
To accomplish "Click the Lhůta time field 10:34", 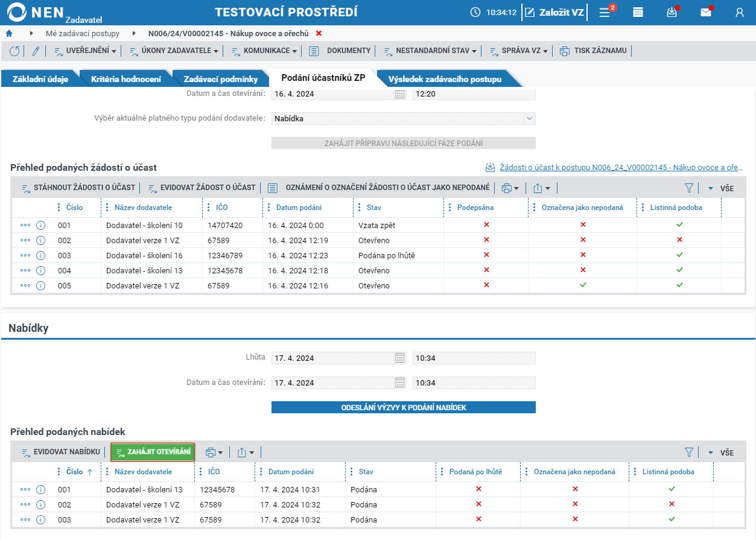I will pyautogui.click(x=474, y=358).
